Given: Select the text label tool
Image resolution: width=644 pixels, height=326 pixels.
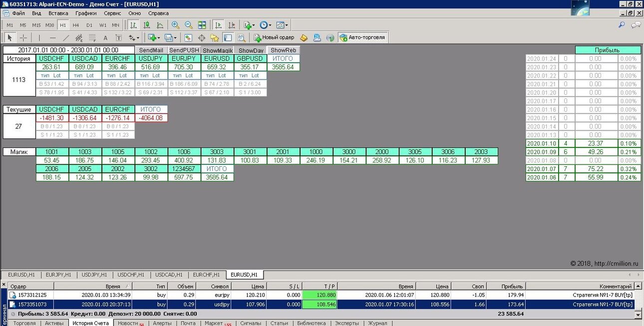Looking at the screenshot, I should coord(118,37).
